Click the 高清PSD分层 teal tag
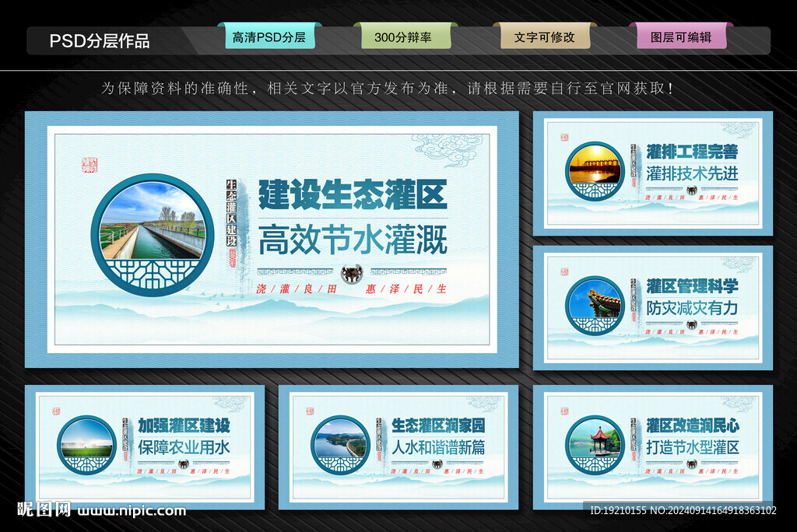The width and height of the screenshot is (797, 532). point(269,37)
